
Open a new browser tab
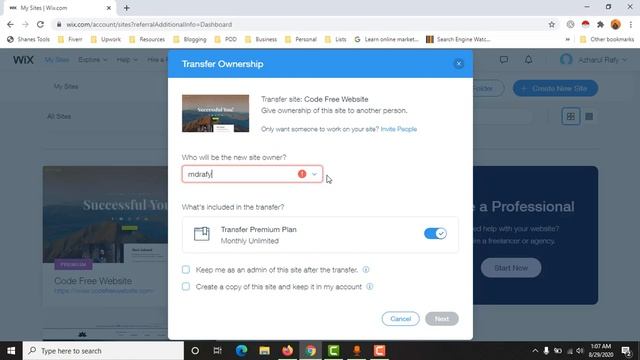[127, 8]
